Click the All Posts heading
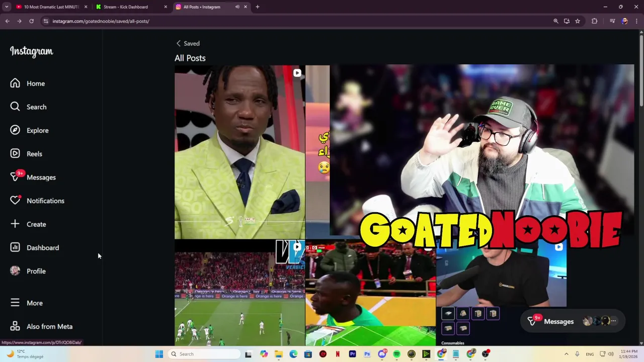This screenshot has height=362, width=644. click(190, 58)
